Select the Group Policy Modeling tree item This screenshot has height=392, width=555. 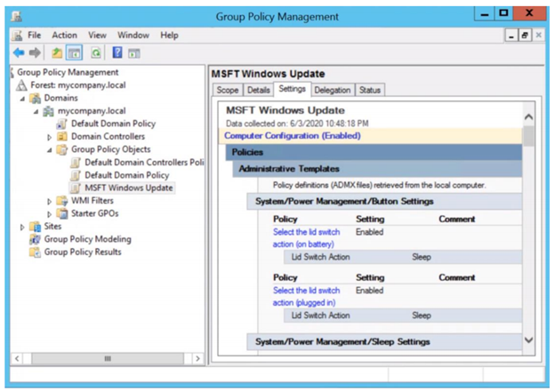click(87, 239)
